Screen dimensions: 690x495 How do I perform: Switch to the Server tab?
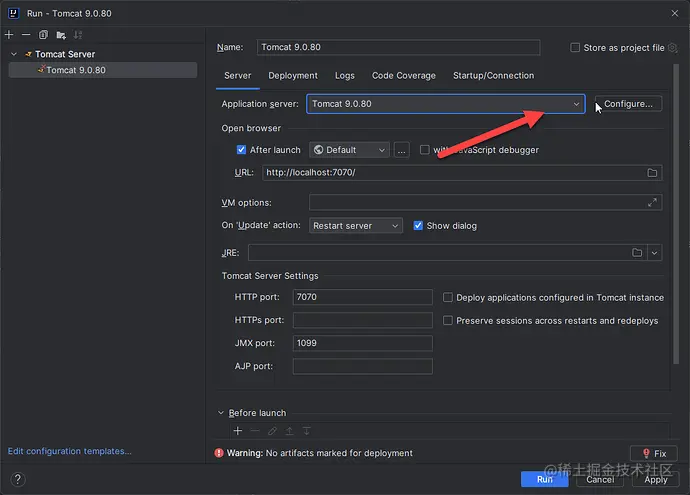[x=238, y=76]
